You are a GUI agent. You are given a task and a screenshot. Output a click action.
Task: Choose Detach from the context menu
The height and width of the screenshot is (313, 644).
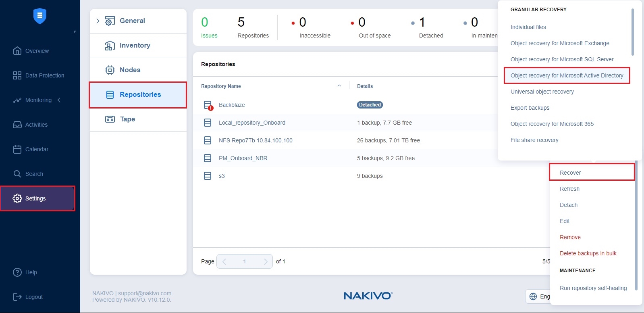click(x=568, y=205)
